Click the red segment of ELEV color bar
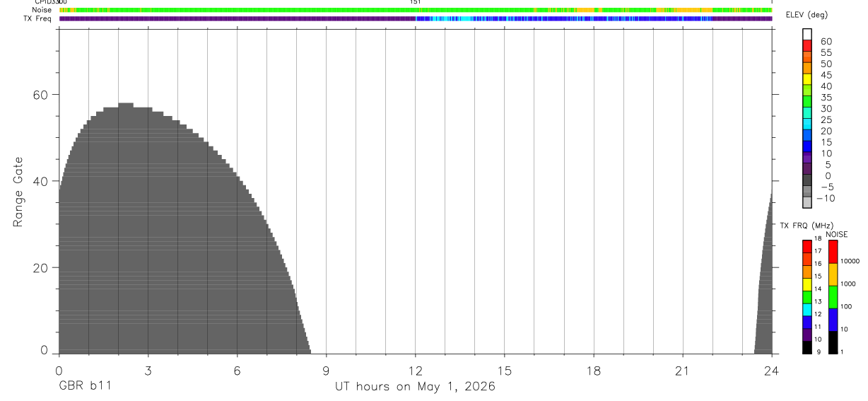The height and width of the screenshot is (401, 868). [x=807, y=45]
